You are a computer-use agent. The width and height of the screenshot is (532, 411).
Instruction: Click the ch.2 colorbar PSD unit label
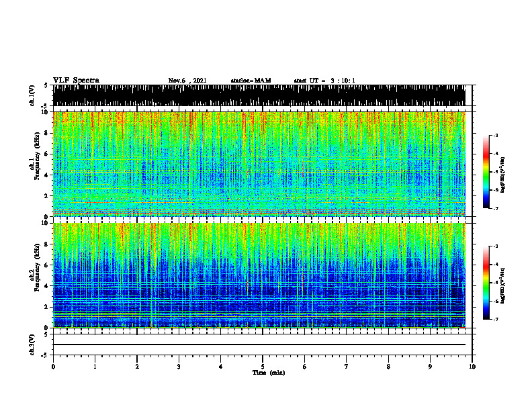503,285
